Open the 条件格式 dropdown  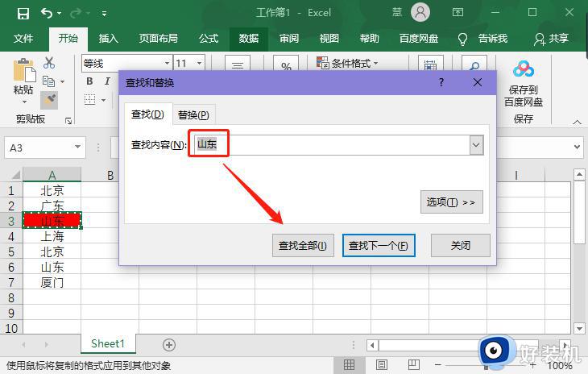coord(347,63)
